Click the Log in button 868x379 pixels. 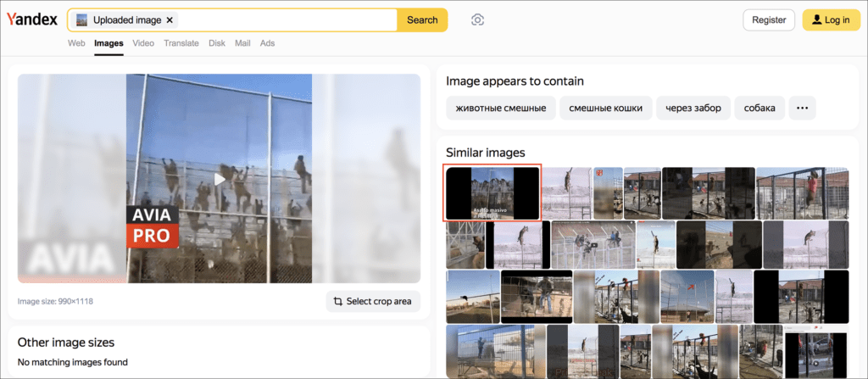click(x=830, y=20)
